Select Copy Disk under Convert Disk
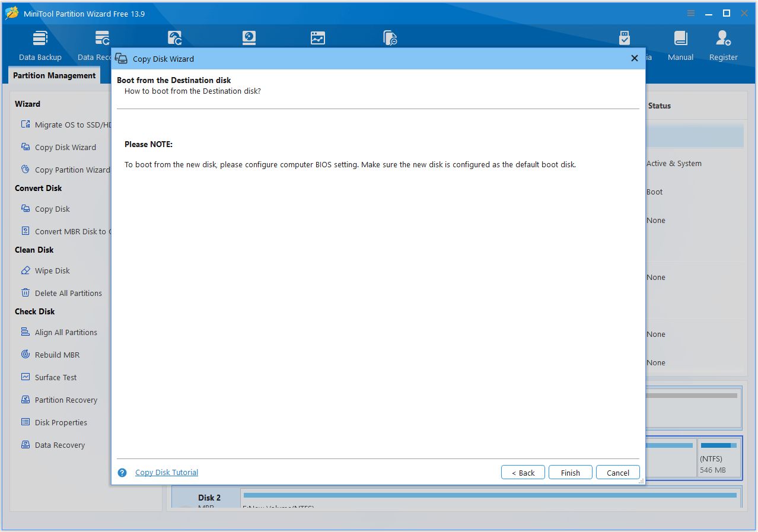This screenshot has width=758, height=532. 52,209
